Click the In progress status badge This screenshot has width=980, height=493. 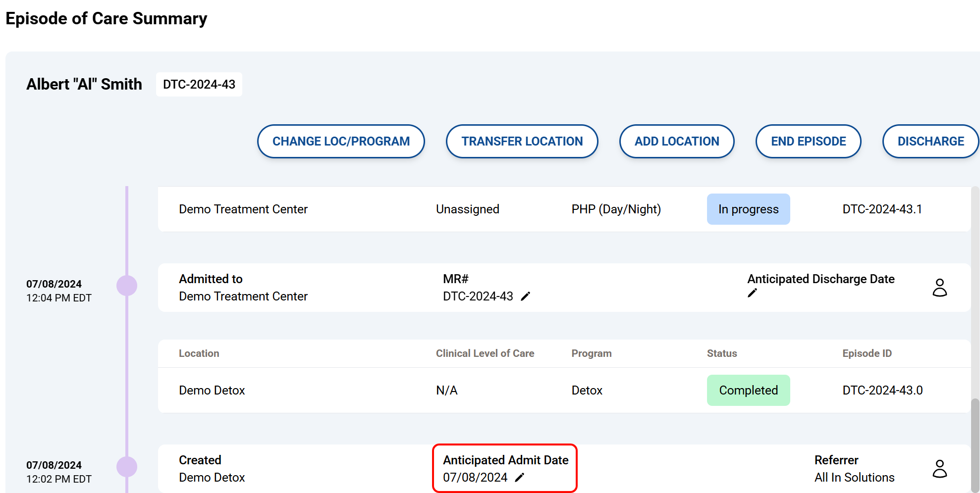coord(748,209)
